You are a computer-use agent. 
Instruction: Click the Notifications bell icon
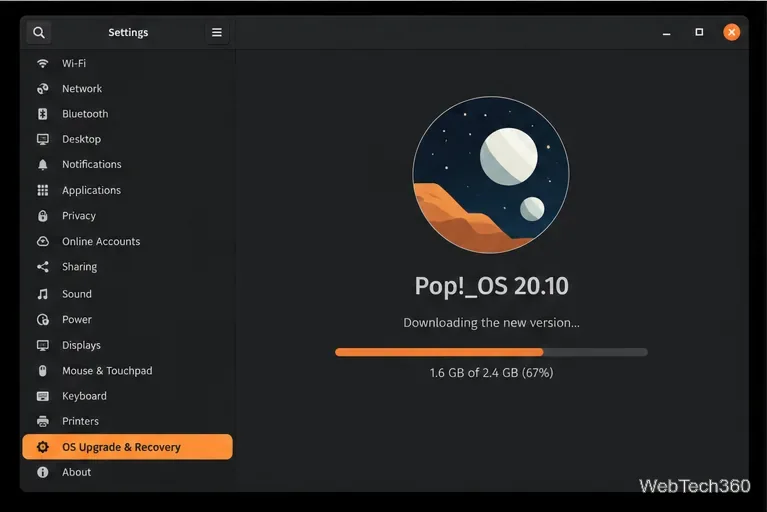[x=43, y=165]
